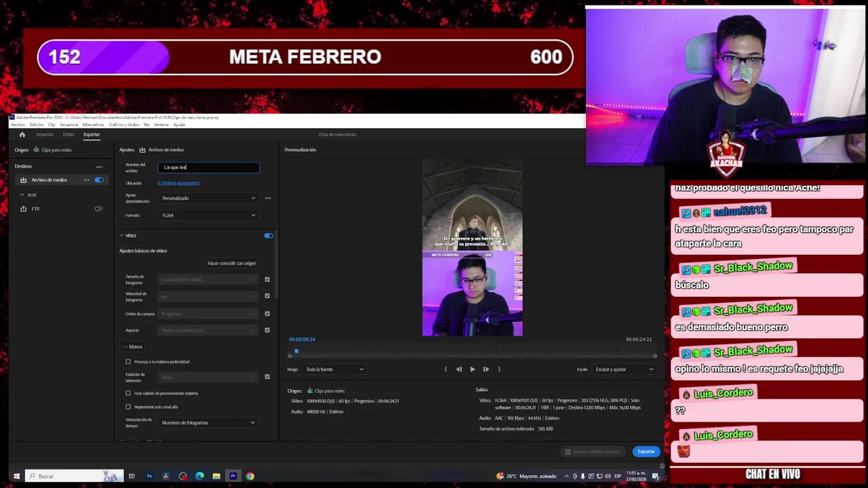
Task: Click the Archivo de medios destination icon
Action: [x=23, y=180]
